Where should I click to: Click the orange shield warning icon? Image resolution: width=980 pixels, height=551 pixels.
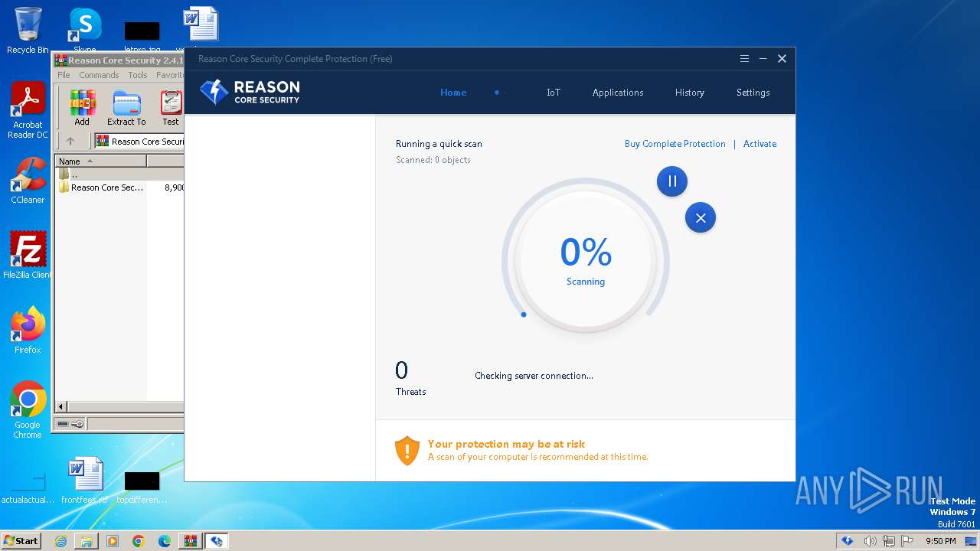coord(407,451)
